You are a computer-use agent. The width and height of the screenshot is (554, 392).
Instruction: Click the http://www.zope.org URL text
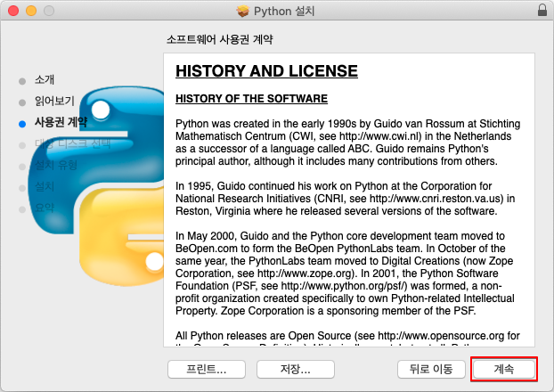click(x=306, y=274)
